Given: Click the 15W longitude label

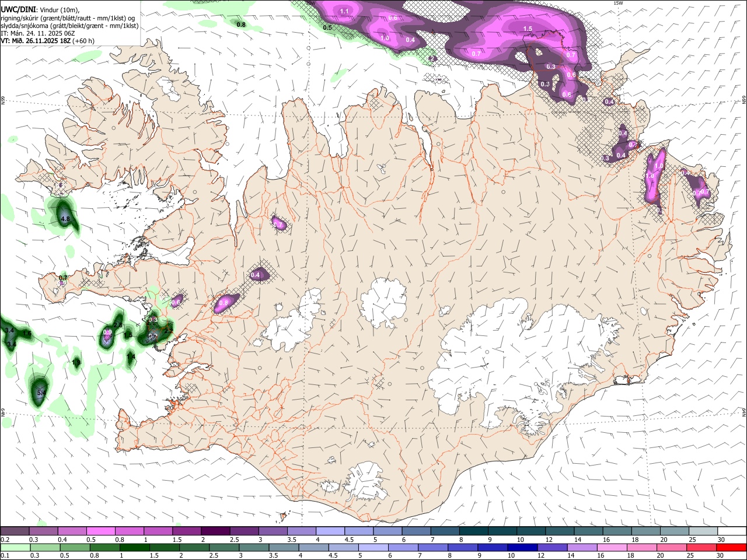Looking at the screenshot, I should point(619,3).
